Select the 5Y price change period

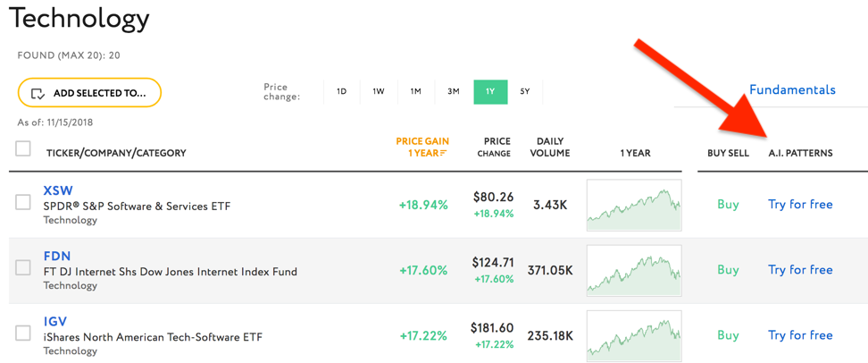tap(525, 92)
